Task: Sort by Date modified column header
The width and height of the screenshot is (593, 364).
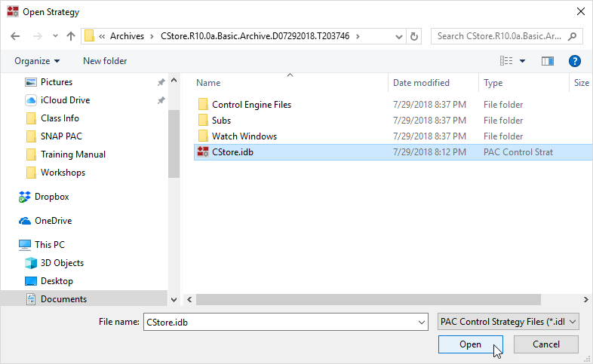Action: 421,83
